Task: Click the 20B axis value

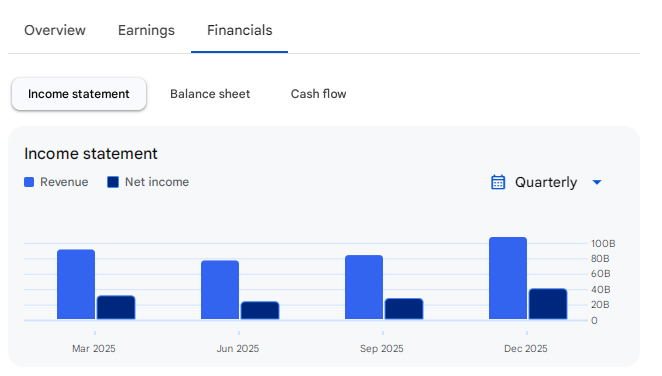Action: click(x=600, y=305)
